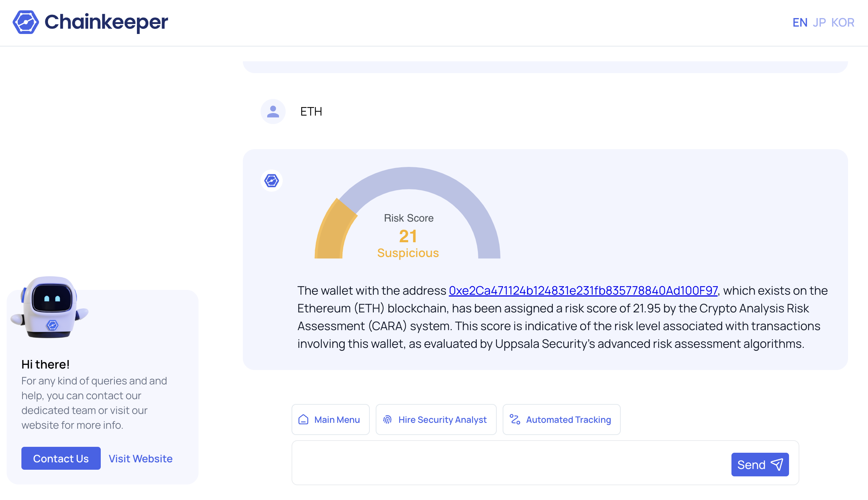Click Hire Security Analyst button

pos(436,419)
